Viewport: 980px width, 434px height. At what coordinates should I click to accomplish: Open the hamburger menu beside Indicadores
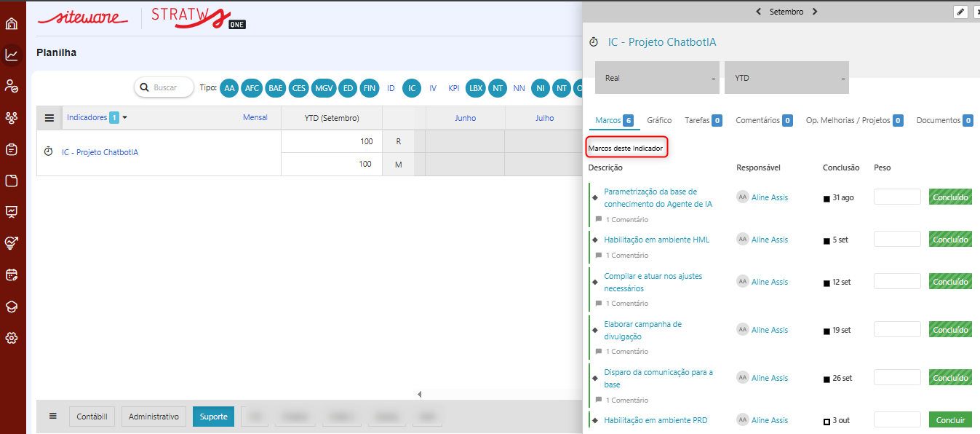point(49,118)
